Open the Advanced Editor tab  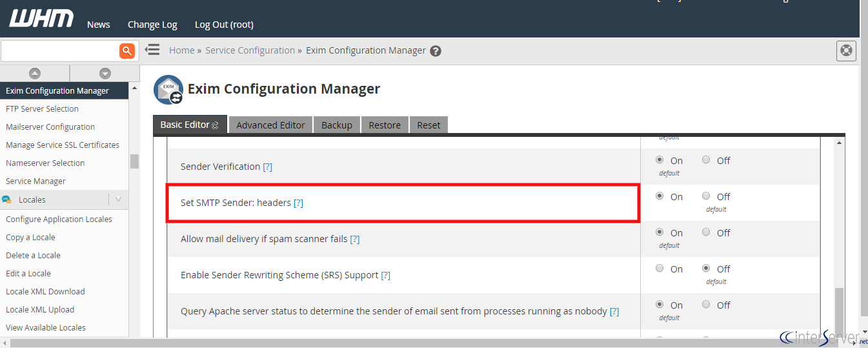tap(270, 125)
